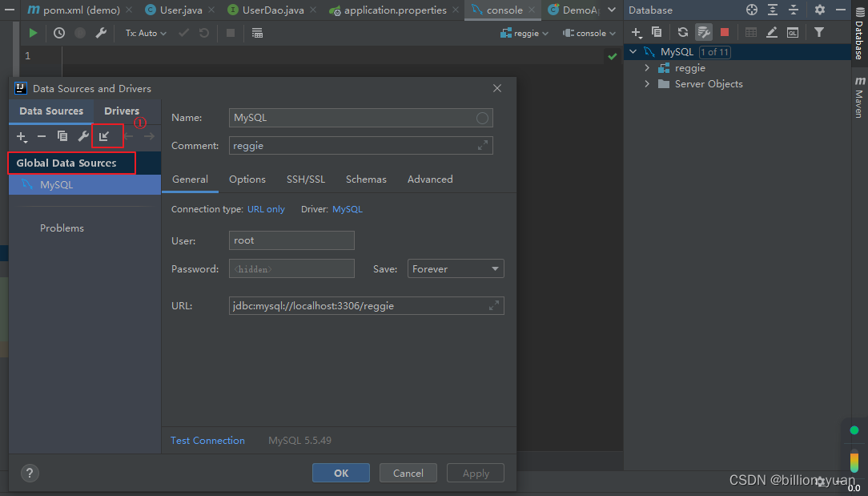Open the Schemas tab
Image resolution: width=868 pixels, height=496 pixels.
(366, 179)
